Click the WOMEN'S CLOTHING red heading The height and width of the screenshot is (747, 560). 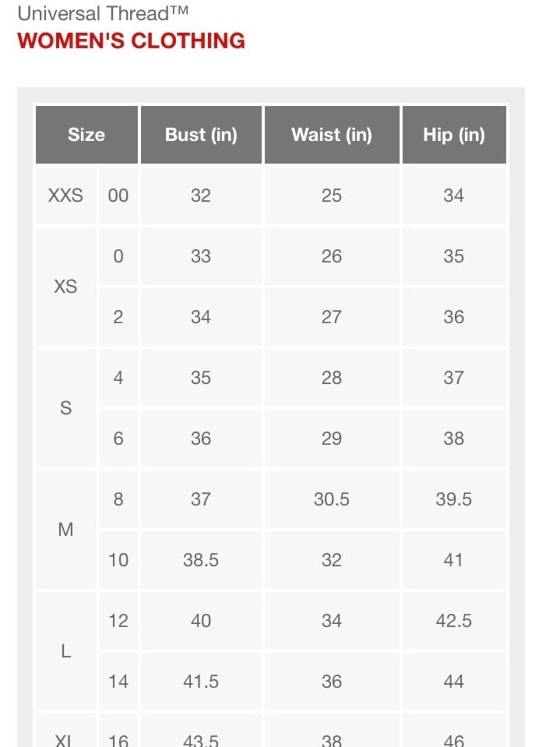coord(131,41)
